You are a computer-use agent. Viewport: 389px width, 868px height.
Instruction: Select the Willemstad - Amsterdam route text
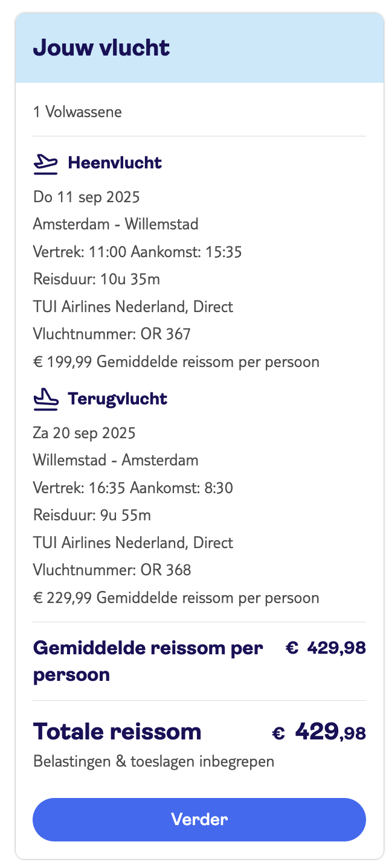point(116,460)
